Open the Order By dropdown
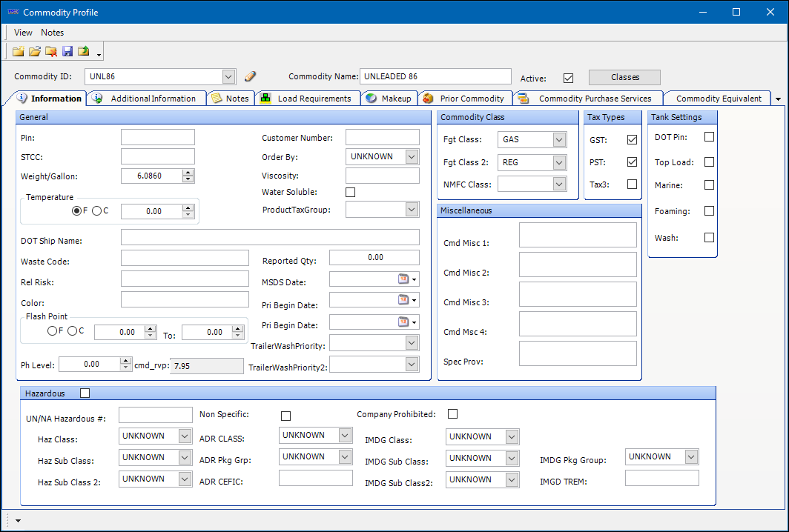This screenshot has width=789, height=532. 412,157
